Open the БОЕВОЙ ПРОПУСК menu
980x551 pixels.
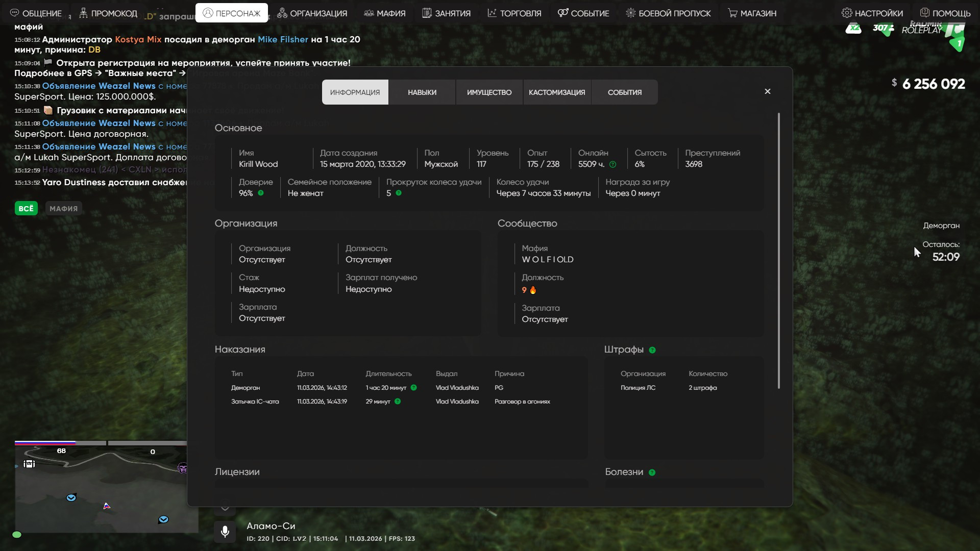pos(668,13)
